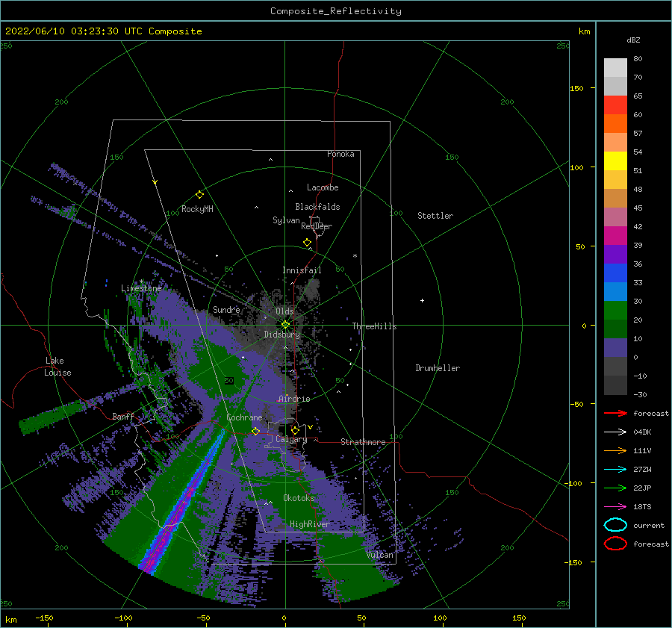Click the Sylvan label

286,220
